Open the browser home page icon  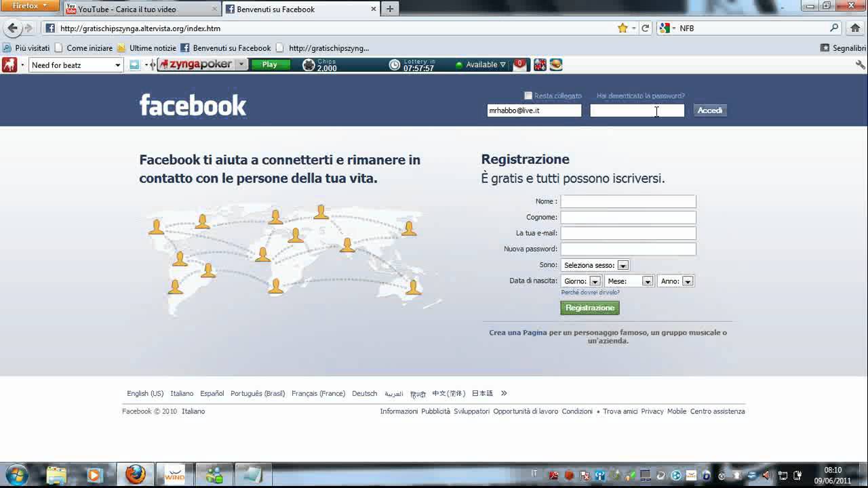[855, 28]
